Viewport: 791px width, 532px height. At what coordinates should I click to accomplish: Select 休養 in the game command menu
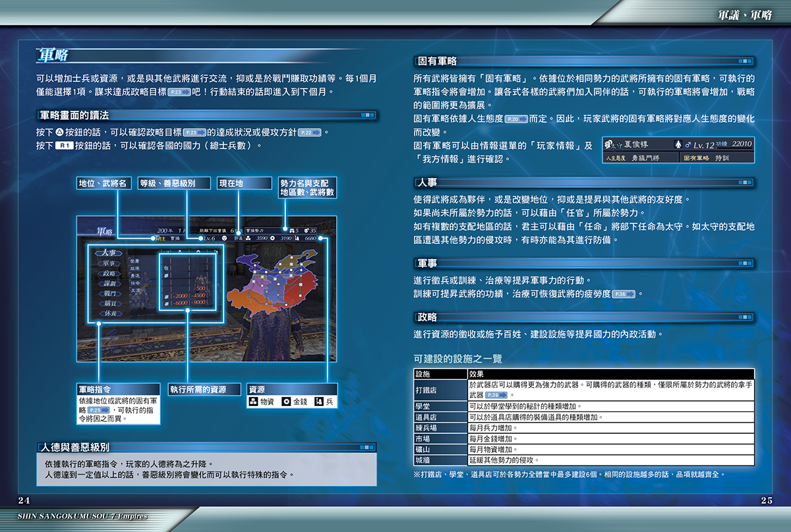click(x=111, y=313)
